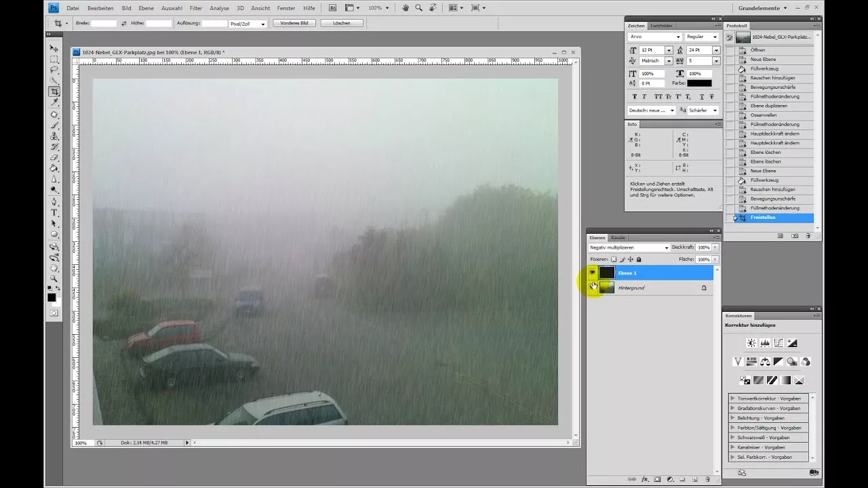Select the Move tool
868x488 pixels.
pyautogui.click(x=54, y=49)
